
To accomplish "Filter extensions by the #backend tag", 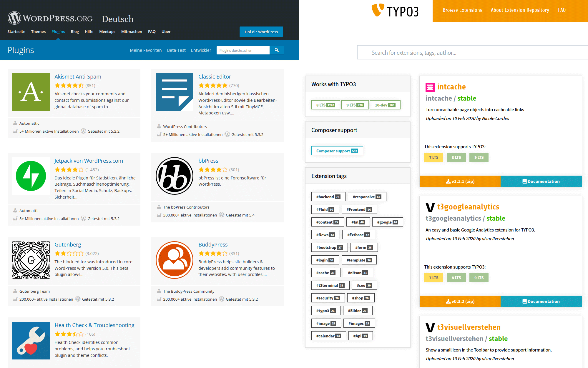I will point(328,197).
